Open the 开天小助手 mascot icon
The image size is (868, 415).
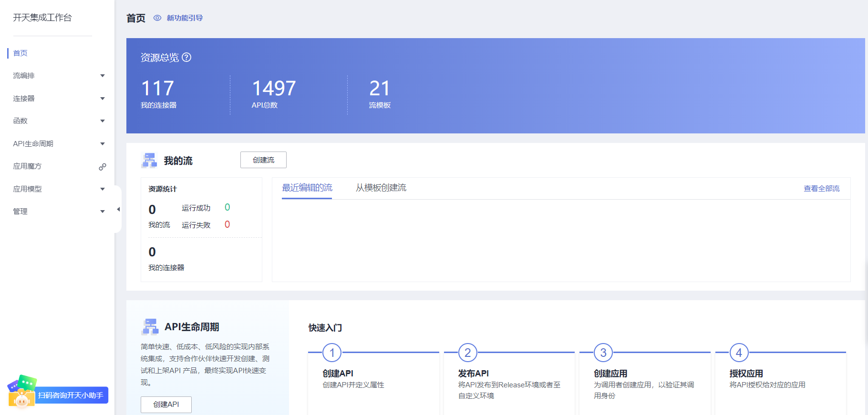point(21,392)
